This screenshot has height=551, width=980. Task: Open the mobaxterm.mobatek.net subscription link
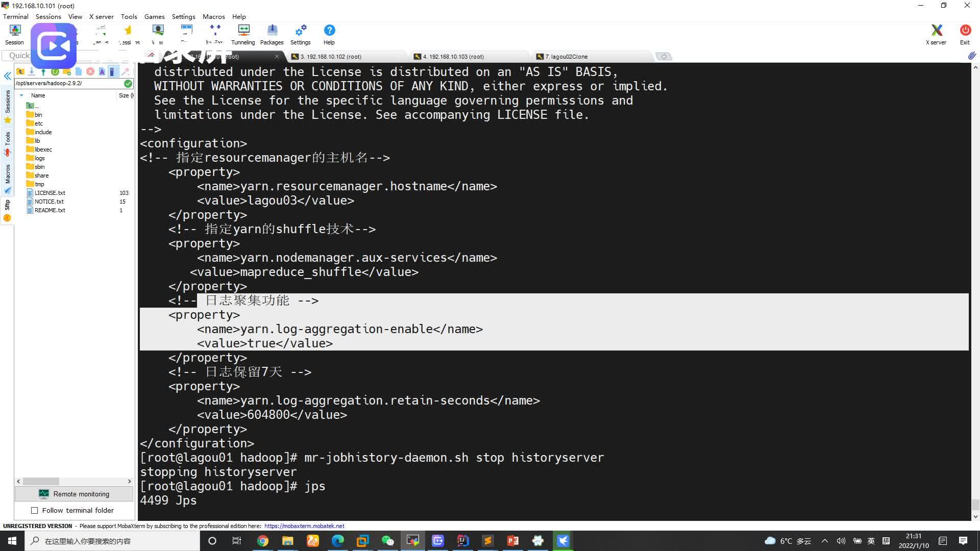(x=304, y=525)
